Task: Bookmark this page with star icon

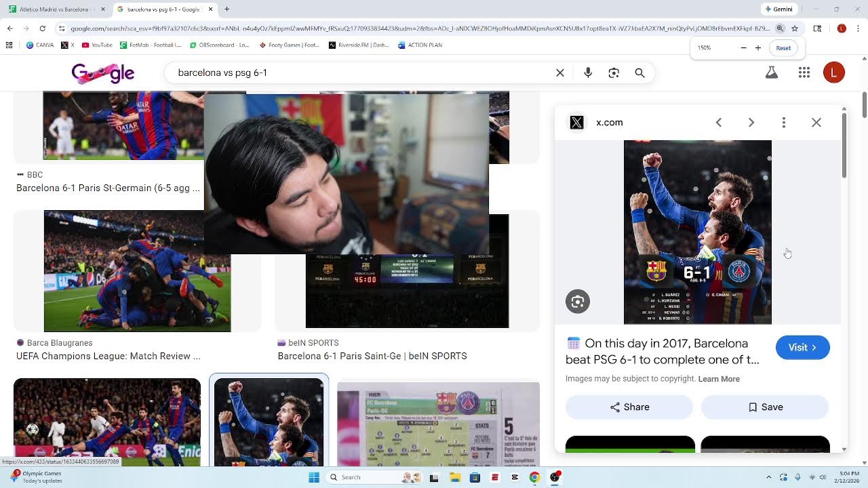Action: tap(794, 28)
